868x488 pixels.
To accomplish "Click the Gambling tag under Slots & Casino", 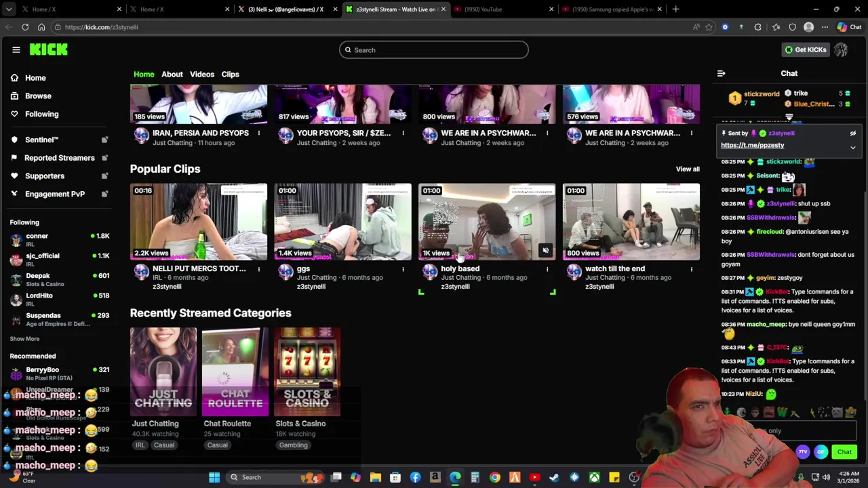I will pyautogui.click(x=293, y=445).
